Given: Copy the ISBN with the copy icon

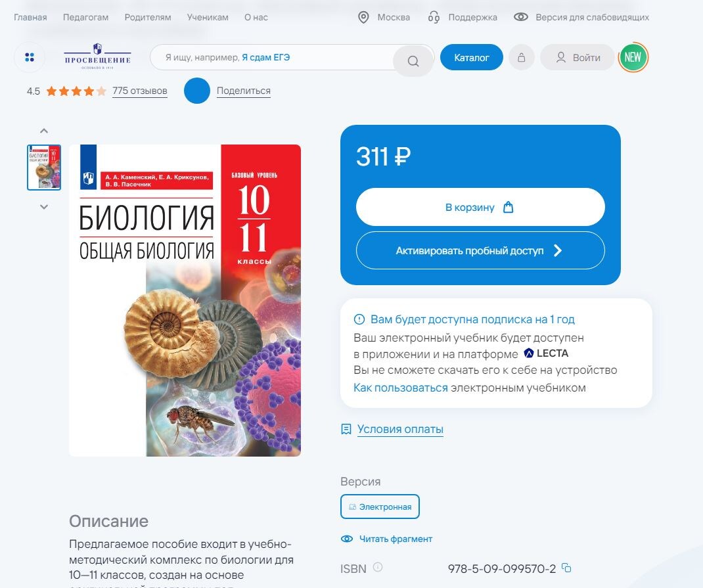Looking at the screenshot, I should pyautogui.click(x=567, y=568).
